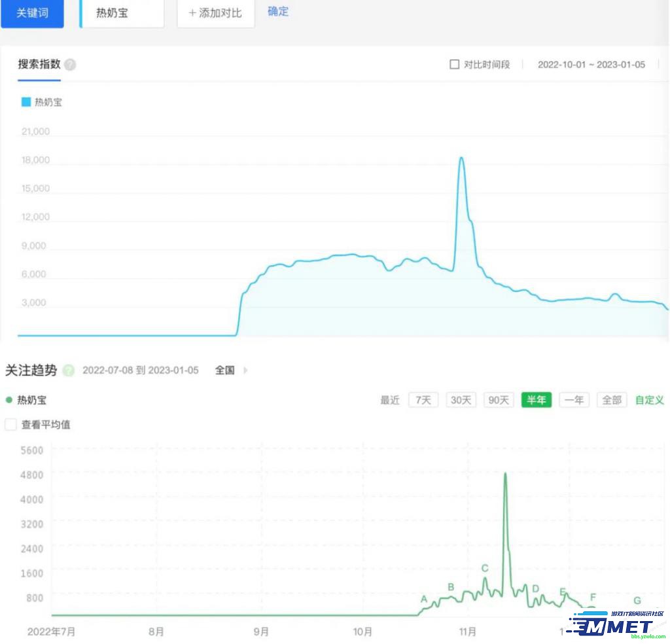Click news marker C on the trend chart

tap(485, 568)
